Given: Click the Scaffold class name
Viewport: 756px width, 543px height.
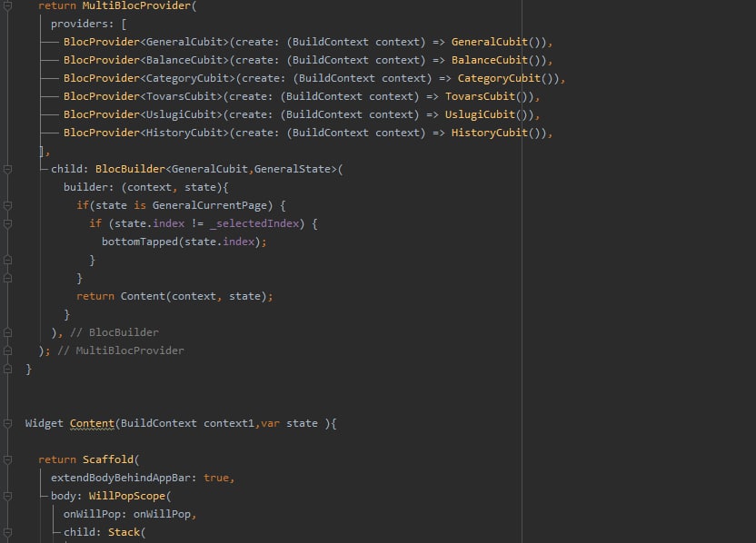Looking at the screenshot, I should (108, 459).
